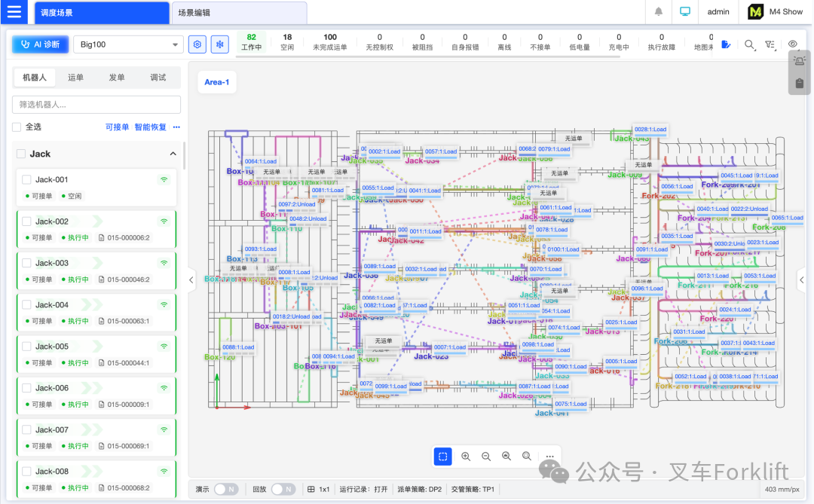Select the box selection tool
Viewport: 814px width, 504px height.
[443, 457]
